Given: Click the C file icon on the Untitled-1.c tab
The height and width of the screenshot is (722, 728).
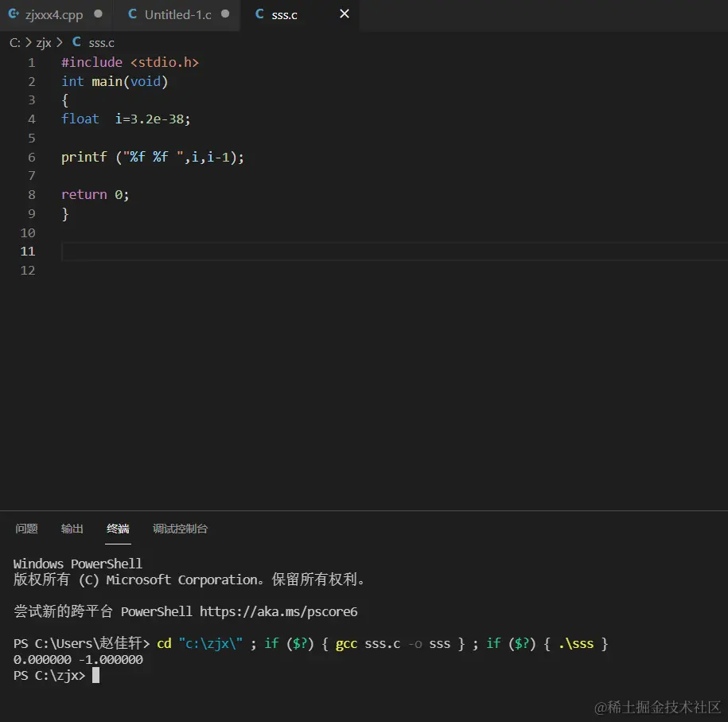Looking at the screenshot, I should click(131, 14).
